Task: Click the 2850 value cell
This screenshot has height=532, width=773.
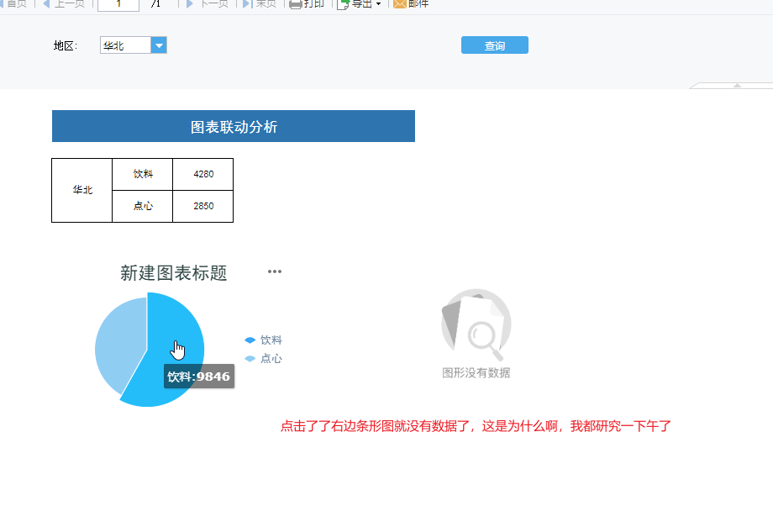Action: (203, 206)
